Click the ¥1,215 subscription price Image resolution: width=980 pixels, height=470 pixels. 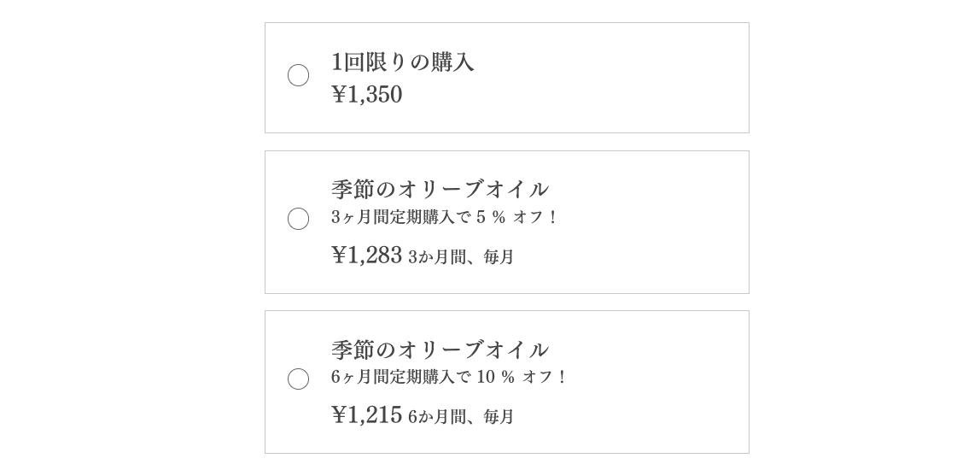pos(366,415)
